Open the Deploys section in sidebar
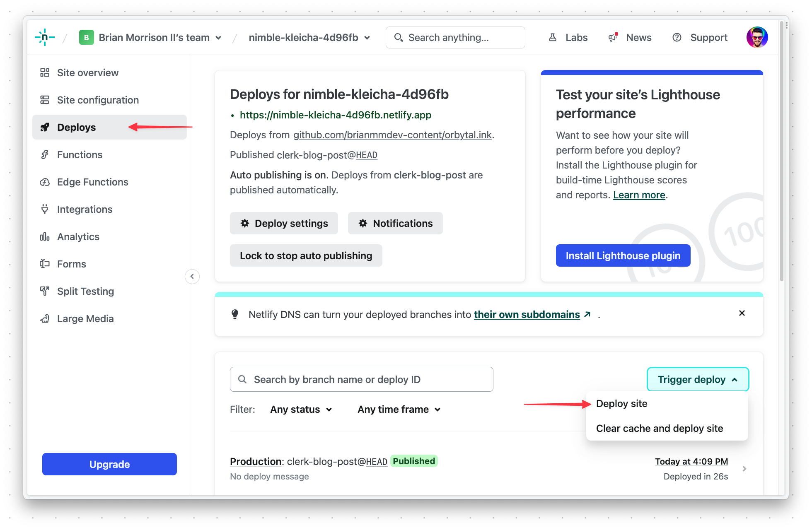812x530 pixels. coord(76,127)
